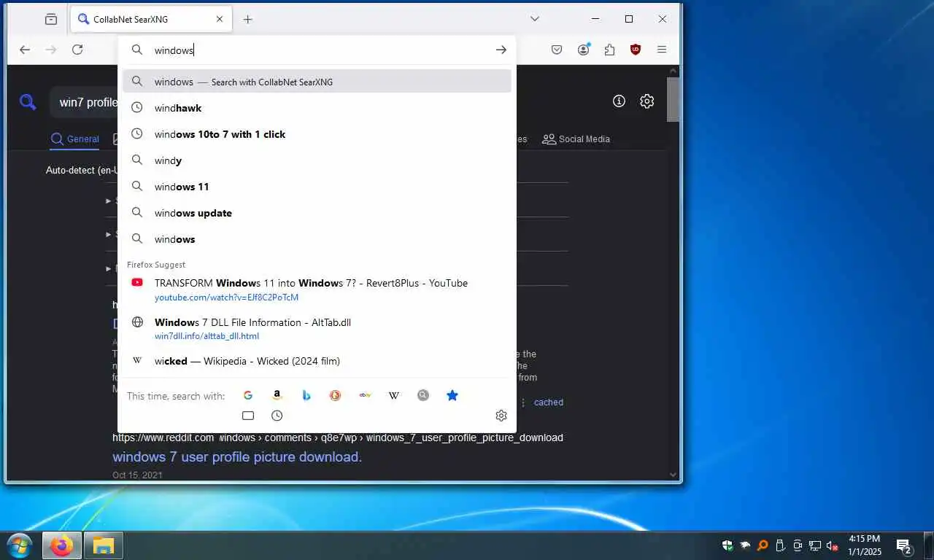The height and width of the screenshot is (560, 934).
Task: Click the scrollbar down arrow
Action: (674, 475)
